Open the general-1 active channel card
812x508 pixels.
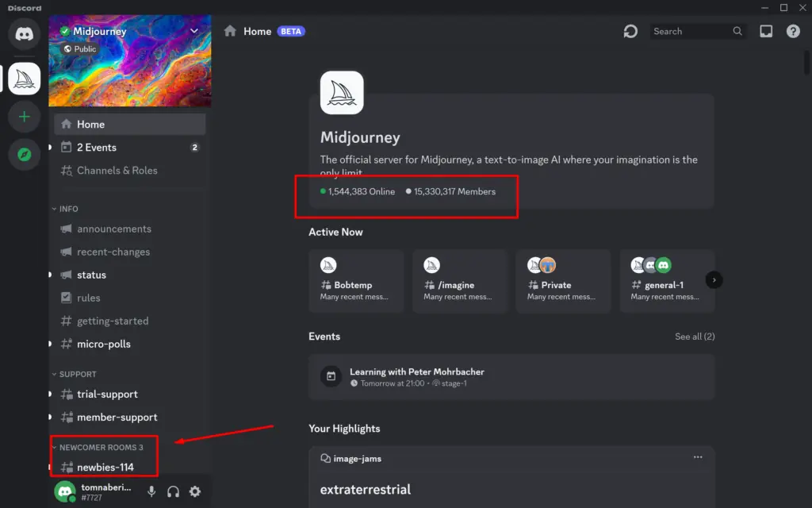coord(667,281)
